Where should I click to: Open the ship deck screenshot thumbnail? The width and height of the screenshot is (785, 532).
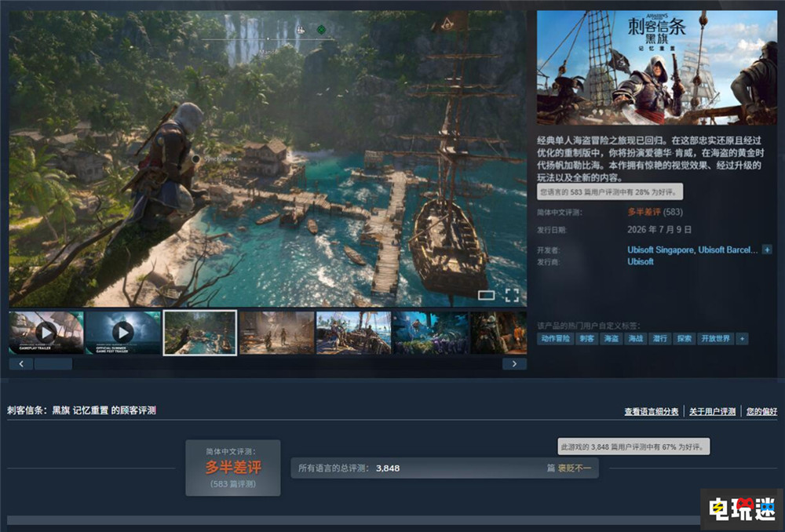click(x=353, y=333)
